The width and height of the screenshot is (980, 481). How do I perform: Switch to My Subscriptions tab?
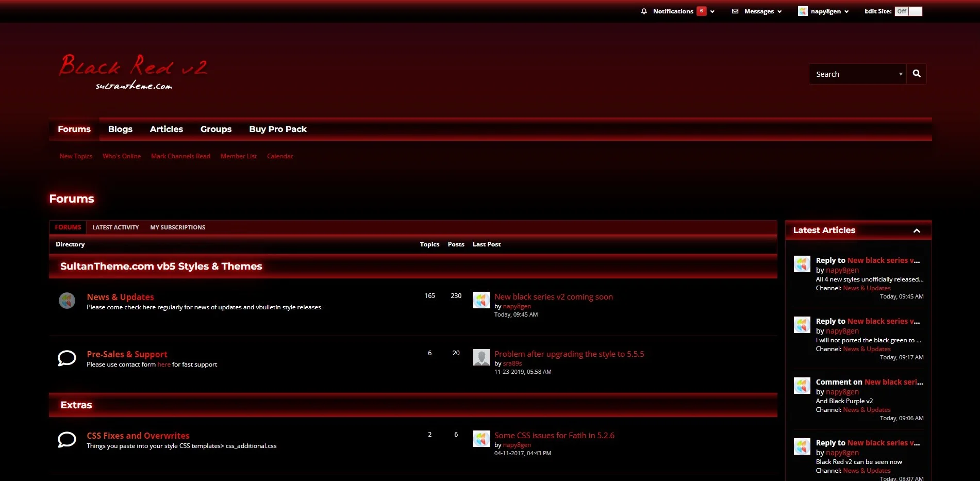click(x=177, y=227)
